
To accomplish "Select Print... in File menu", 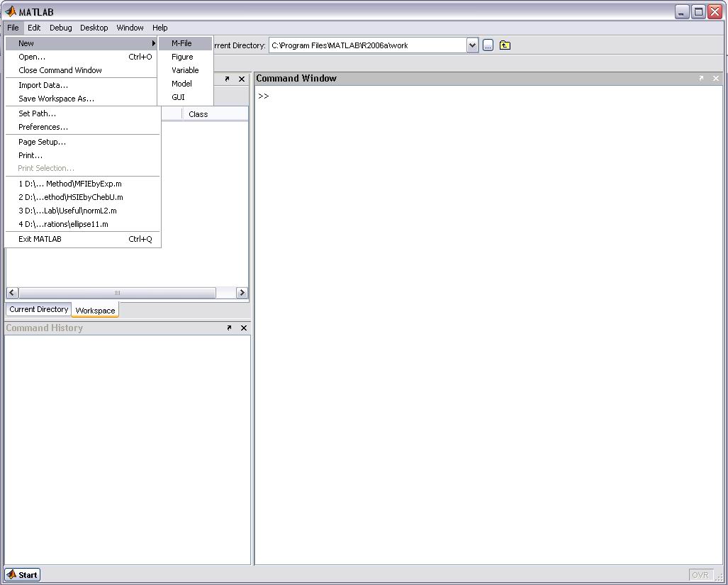I will [83, 155].
